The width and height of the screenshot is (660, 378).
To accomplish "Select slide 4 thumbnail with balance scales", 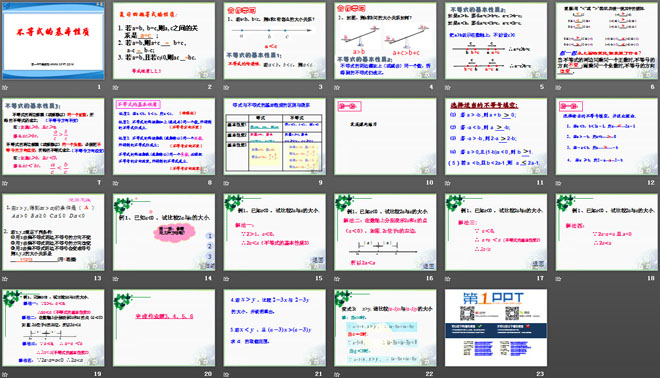I will 385,41.
